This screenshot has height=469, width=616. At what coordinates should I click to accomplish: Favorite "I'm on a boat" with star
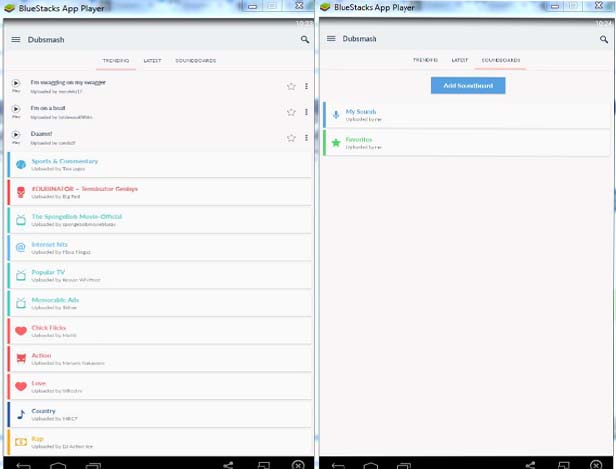[x=291, y=112]
